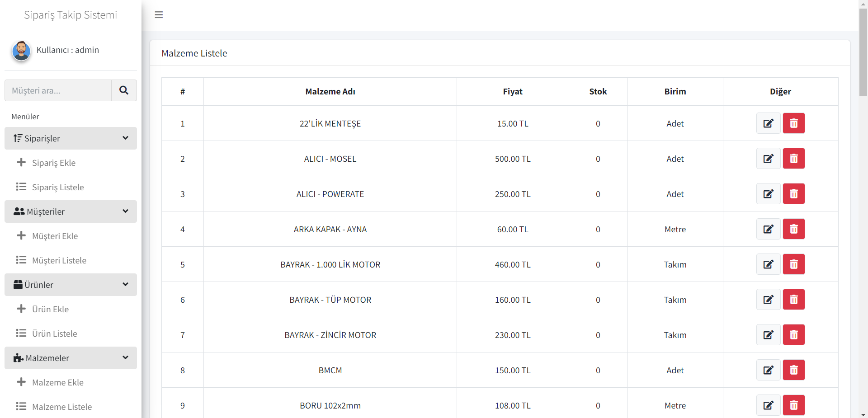Edit the 22'LİK MENTEŞE material row
The image size is (868, 418).
(x=768, y=123)
